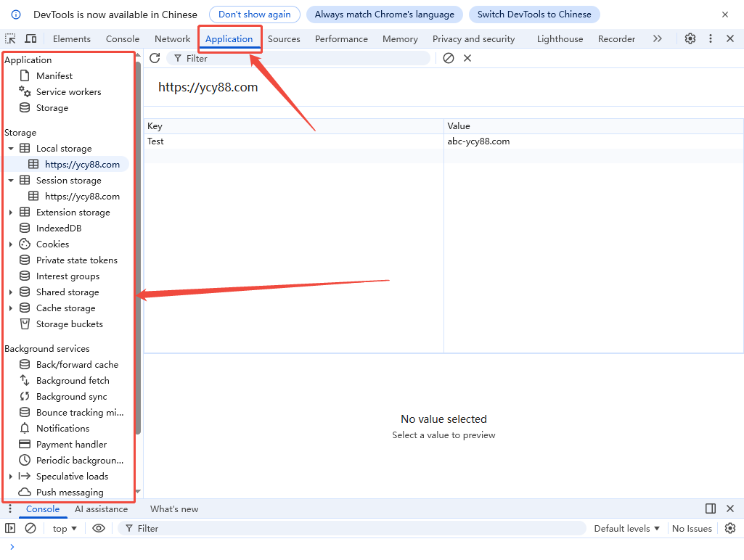The height and width of the screenshot is (560, 744).
Task: Toggle the device toolbar icon
Action: [30, 38]
